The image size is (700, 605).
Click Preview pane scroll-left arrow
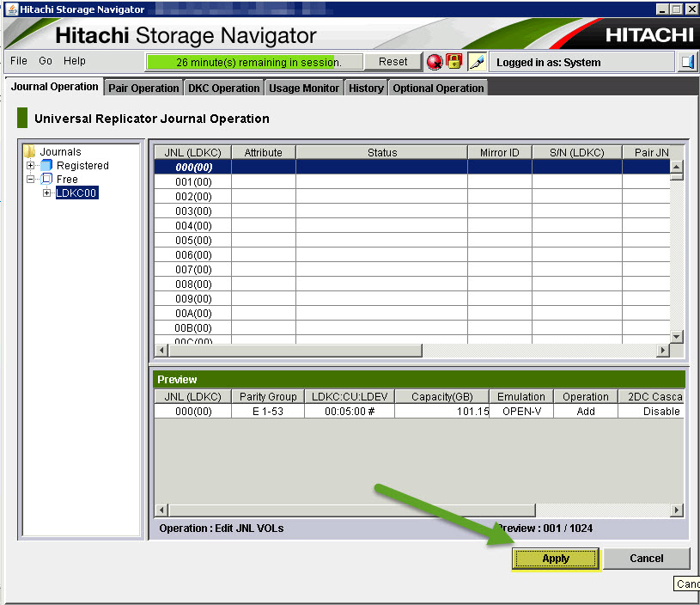[x=162, y=510]
